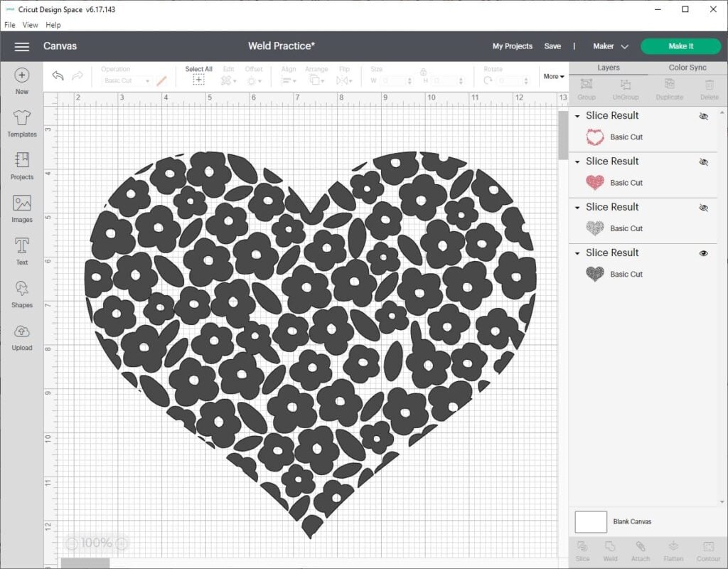Click the Attach tool icon
This screenshot has height=569, width=728.
click(x=641, y=546)
